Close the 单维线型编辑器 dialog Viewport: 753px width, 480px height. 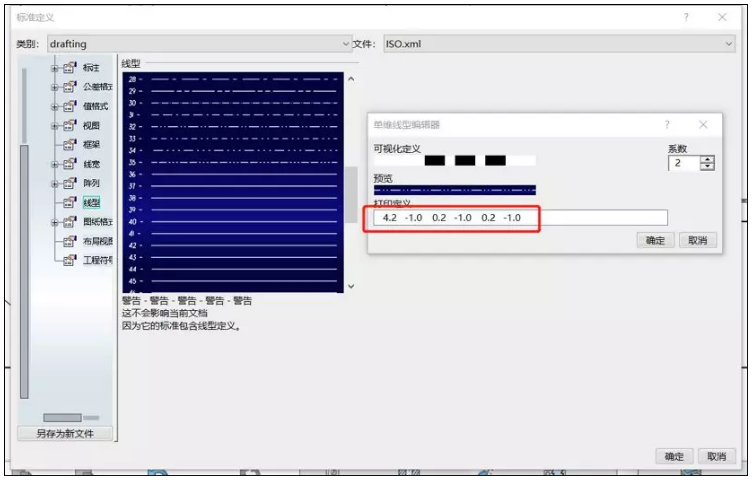pyautogui.click(x=703, y=125)
